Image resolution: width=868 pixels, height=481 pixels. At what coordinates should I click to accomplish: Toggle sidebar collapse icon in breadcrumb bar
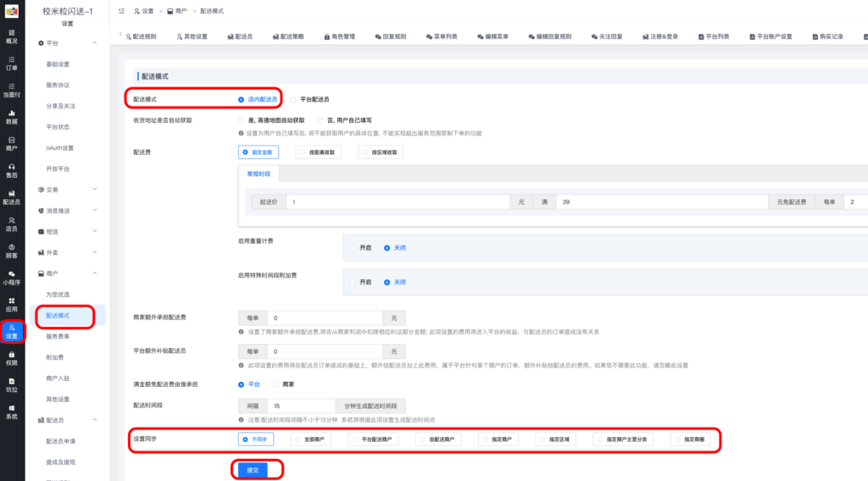[x=121, y=11]
